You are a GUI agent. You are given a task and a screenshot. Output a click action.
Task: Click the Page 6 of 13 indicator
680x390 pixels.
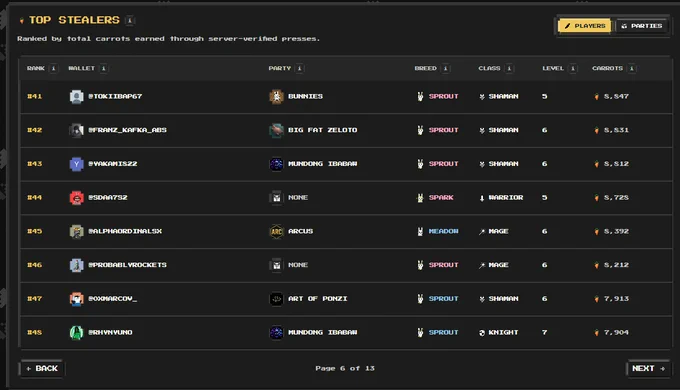point(345,368)
